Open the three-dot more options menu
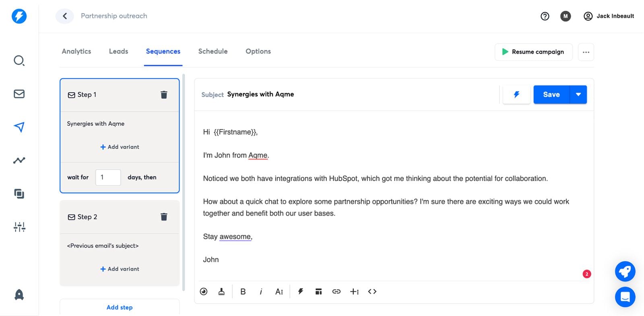 [x=586, y=52]
